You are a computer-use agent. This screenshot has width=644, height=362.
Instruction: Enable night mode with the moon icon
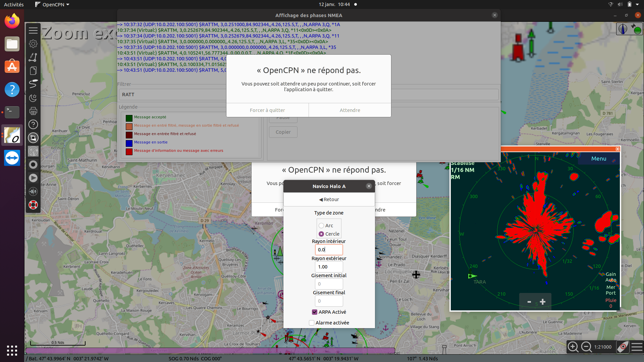pos(33,98)
